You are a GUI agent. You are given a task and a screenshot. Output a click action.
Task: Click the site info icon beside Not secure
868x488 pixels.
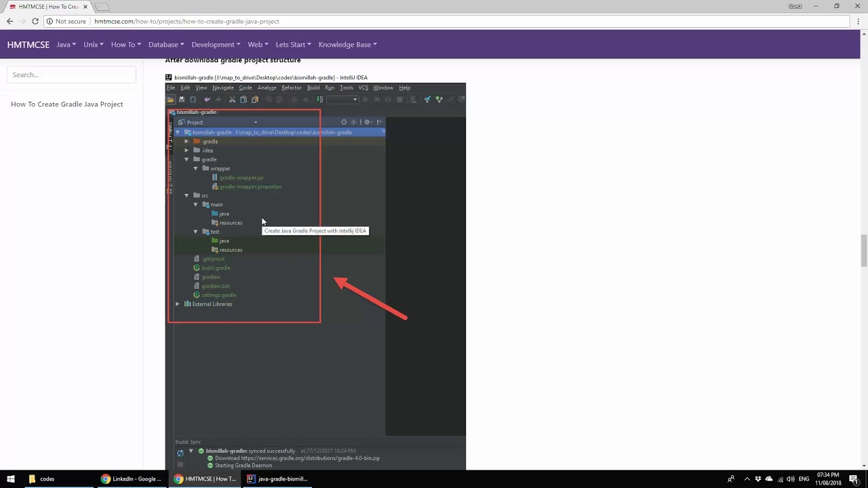(50, 21)
